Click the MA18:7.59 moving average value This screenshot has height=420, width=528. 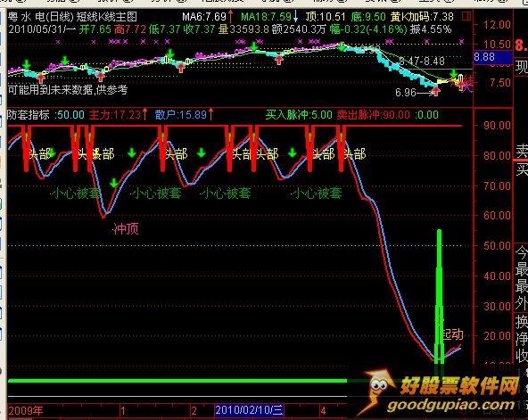pyautogui.click(x=266, y=16)
